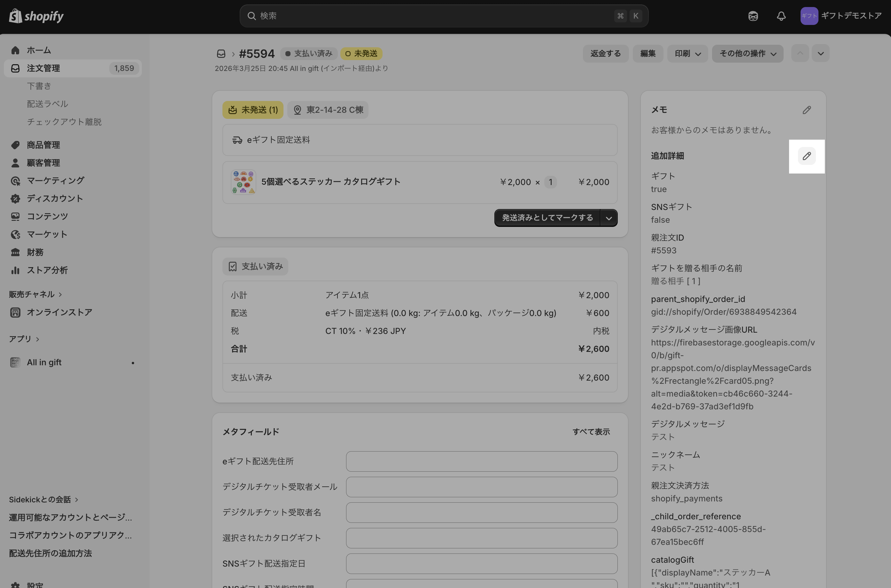Click the memo (メモ) edit pencil icon
The image size is (891, 588).
[806, 110]
